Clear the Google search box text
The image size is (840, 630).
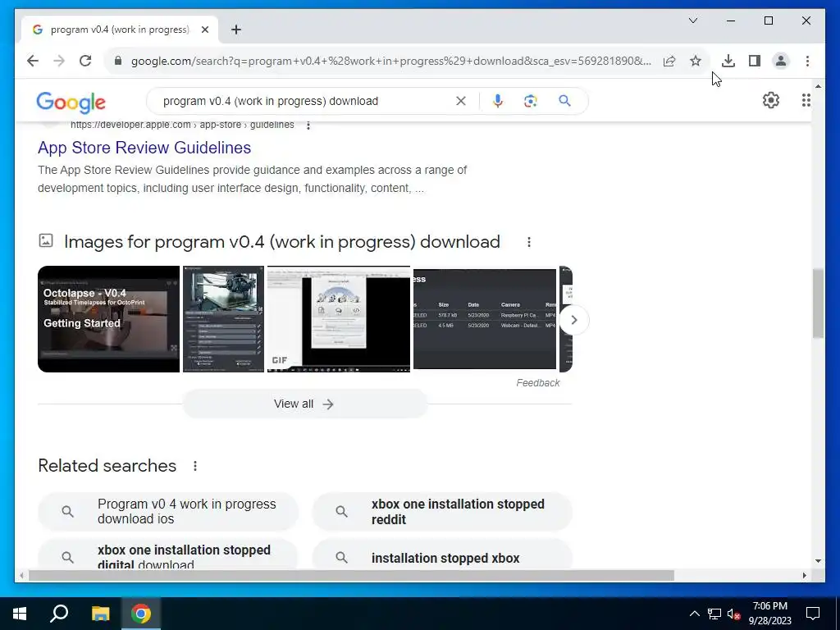(x=461, y=101)
